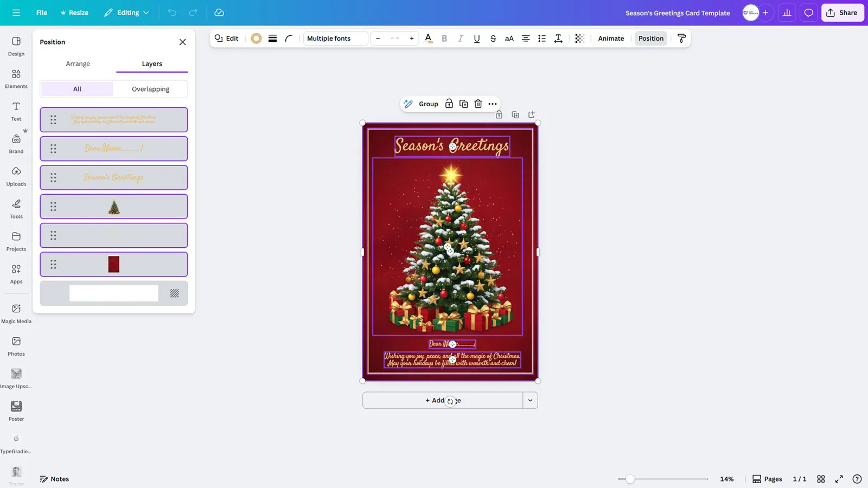This screenshot has height=488, width=868.
Task: Open the Uploads panel
Action: point(16,175)
